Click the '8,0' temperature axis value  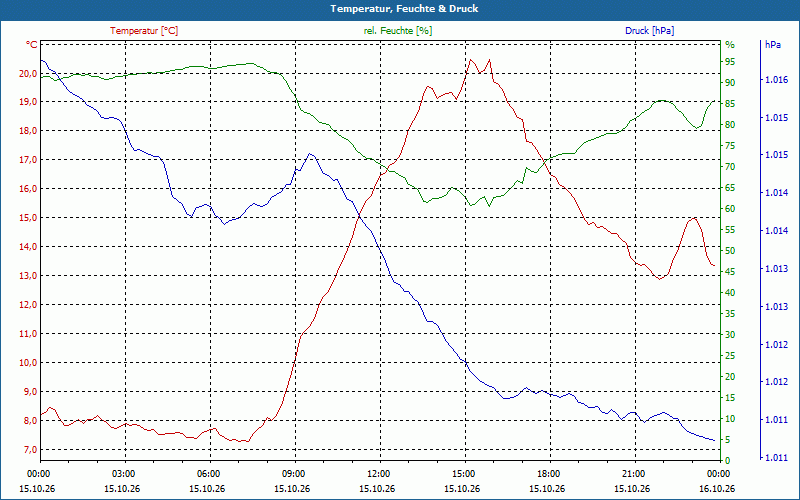(30, 421)
